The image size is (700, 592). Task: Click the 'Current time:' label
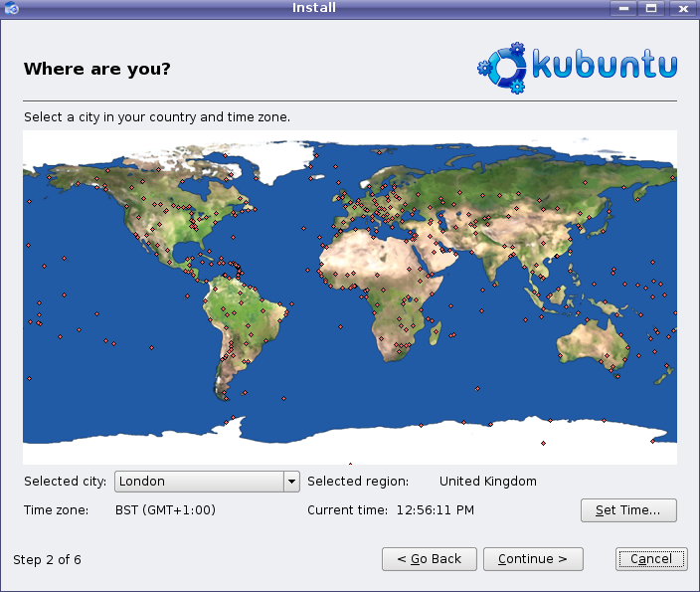click(347, 509)
